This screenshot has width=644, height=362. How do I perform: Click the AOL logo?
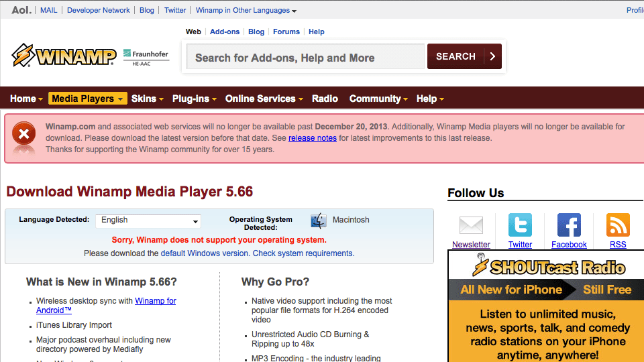[21, 10]
